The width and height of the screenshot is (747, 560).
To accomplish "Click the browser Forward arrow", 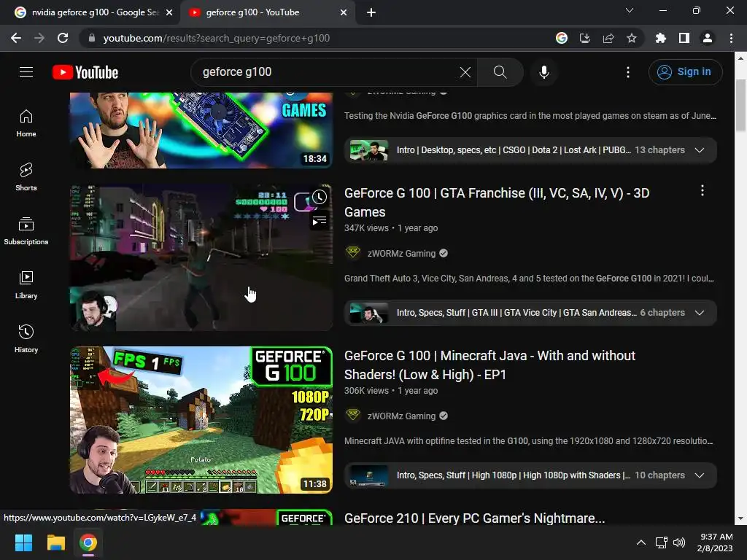I will pos(39,38).
